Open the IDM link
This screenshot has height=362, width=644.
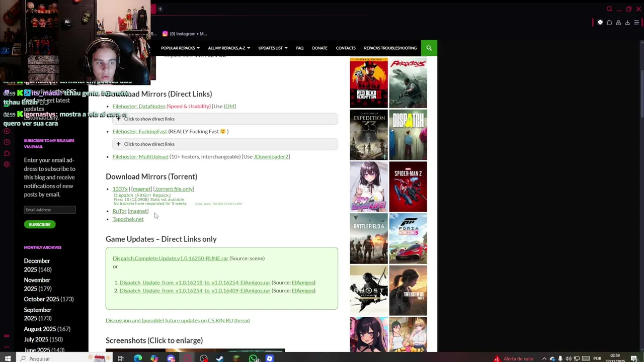pos(229,106)
